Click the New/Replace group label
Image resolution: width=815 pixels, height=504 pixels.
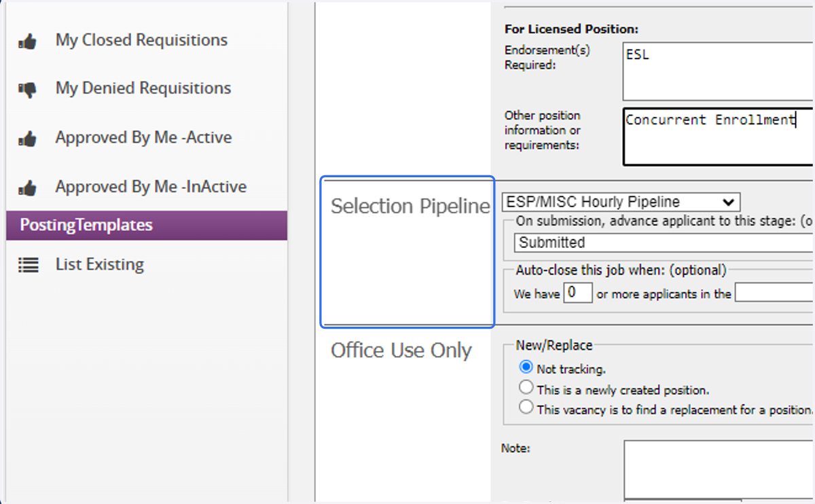(x=554, y=346)
